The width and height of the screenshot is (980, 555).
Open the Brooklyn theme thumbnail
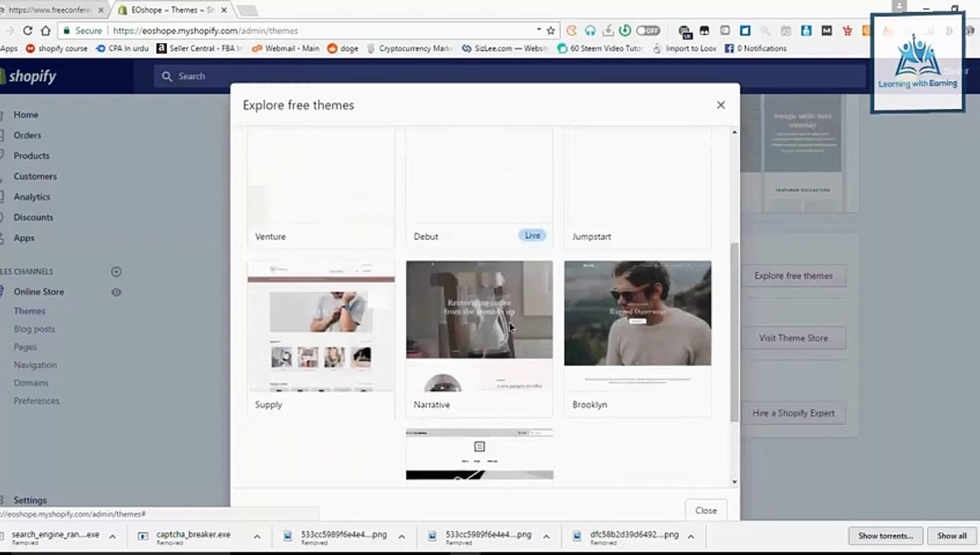coord(638,326)
